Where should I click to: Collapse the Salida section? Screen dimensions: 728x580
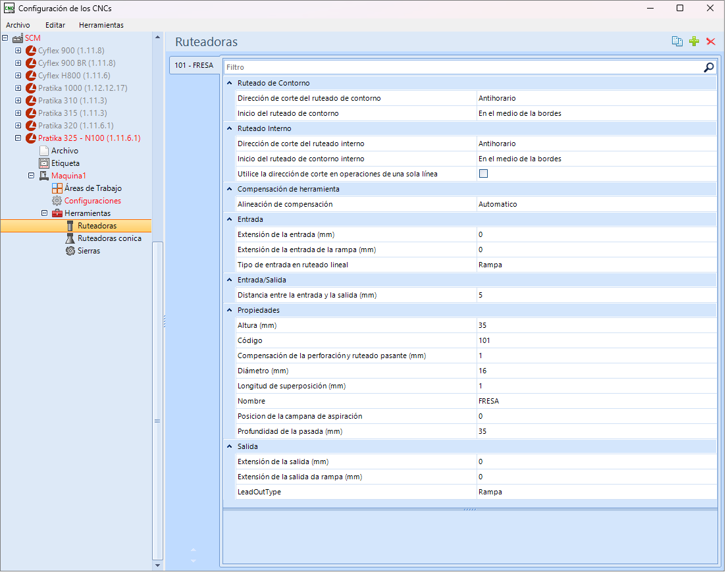pyautogui.click(x=229, y=446)
